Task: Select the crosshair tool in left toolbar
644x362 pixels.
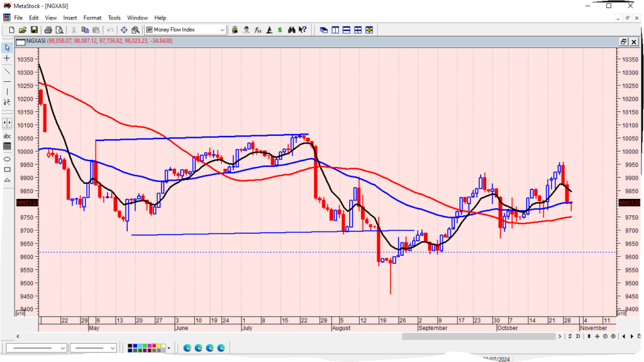Action: (7, 58)
